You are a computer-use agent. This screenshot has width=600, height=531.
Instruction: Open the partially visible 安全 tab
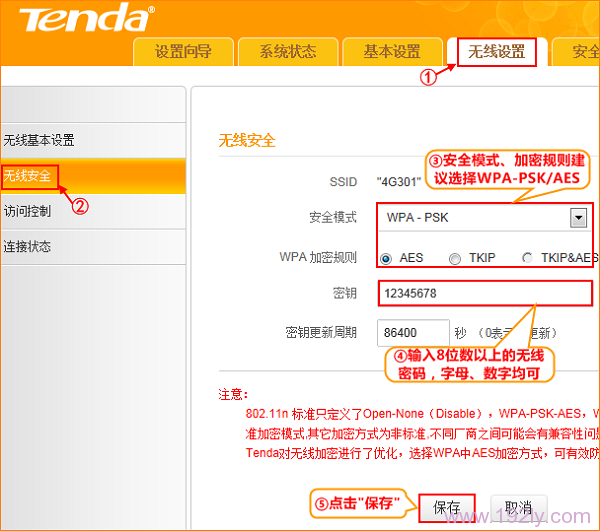pyautogui.click(x=581, y=53)
